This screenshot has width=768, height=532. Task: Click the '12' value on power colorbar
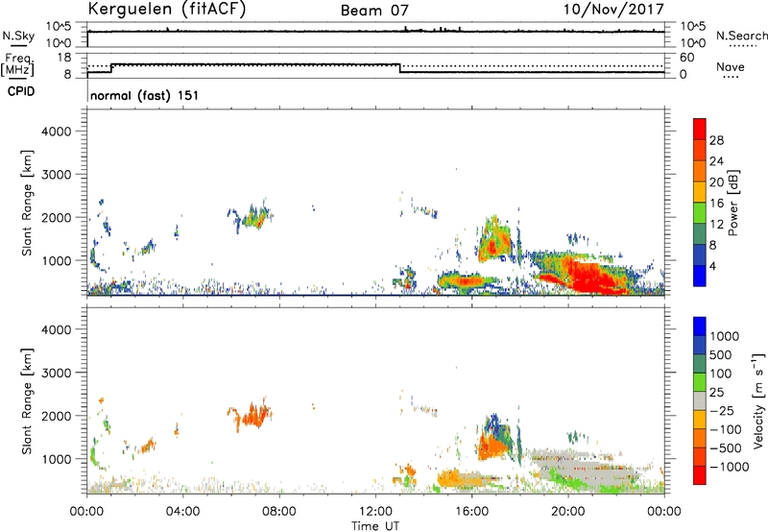coord(716,225)
